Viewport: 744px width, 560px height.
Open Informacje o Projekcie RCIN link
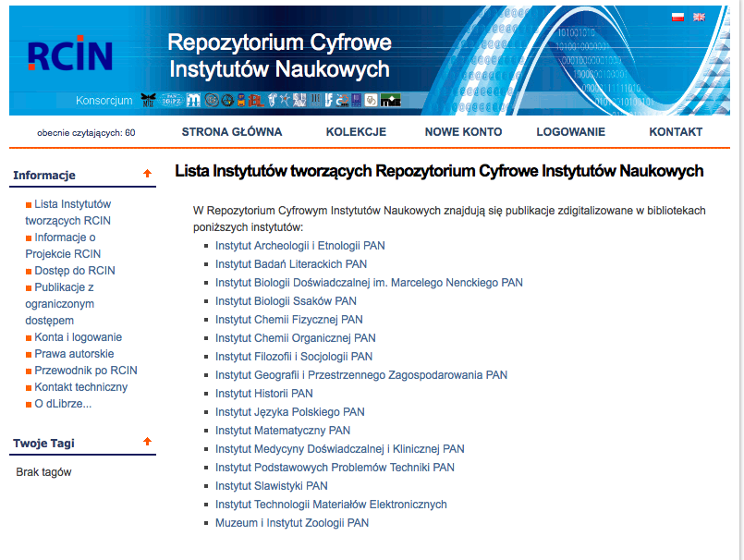(x=63, y=246)
